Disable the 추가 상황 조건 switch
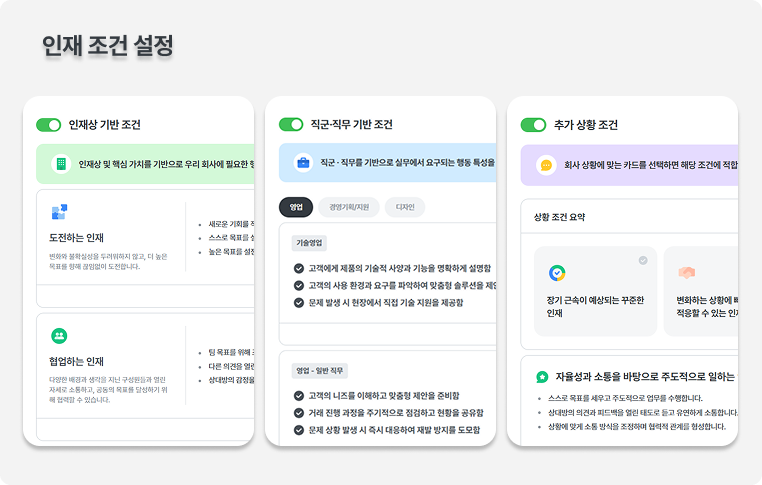 [533, 125]
